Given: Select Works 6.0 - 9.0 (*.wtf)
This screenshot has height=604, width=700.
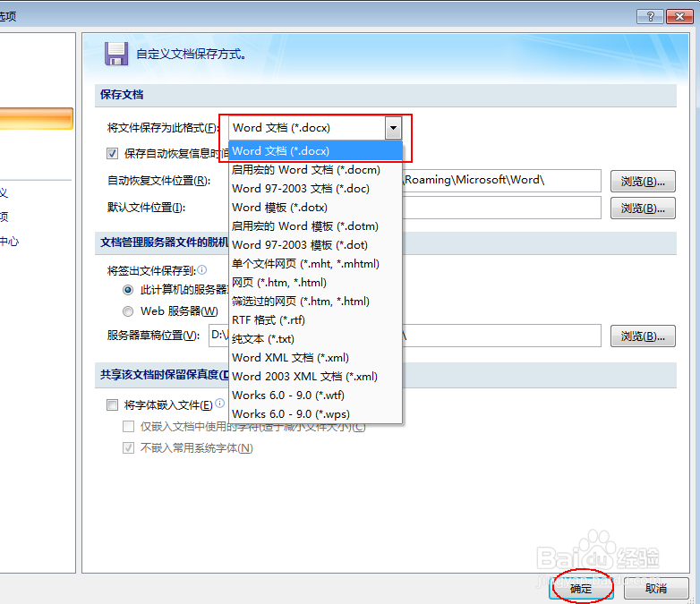Looking at the screenshot, I should 315,395.
